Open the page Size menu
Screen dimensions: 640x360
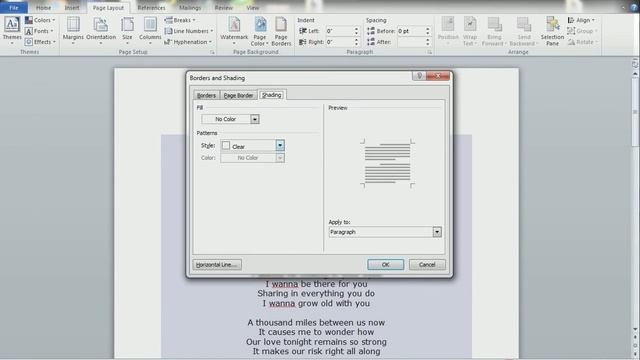[x=127, y=30]
